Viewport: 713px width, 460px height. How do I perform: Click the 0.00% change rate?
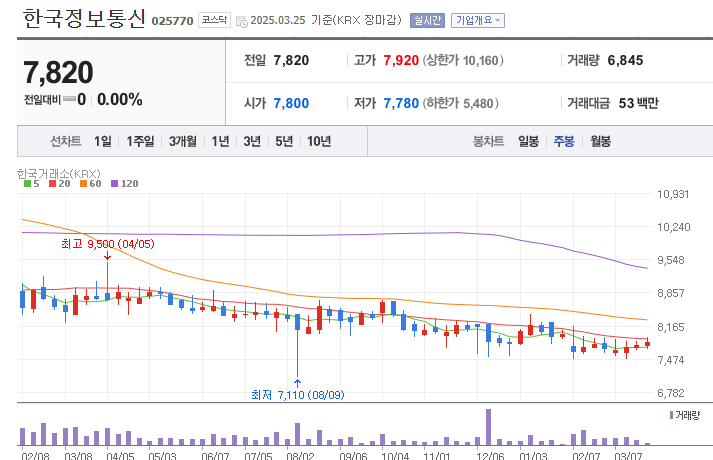tap(120, 100)
